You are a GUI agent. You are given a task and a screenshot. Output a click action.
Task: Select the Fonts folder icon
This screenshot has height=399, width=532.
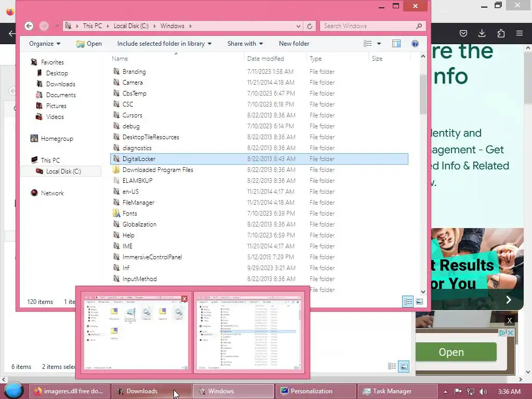click(116, 213)
